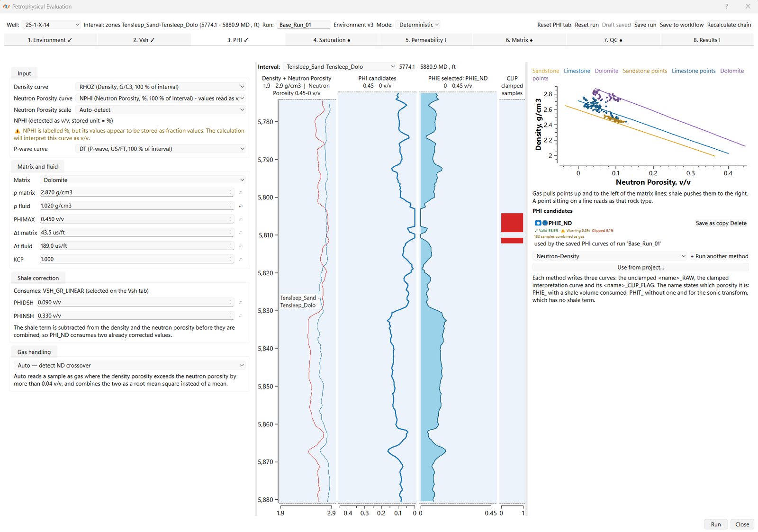Reset ρ matrix to its default value
This screenshot has width=758, height=532.
[x=241, y=193]
